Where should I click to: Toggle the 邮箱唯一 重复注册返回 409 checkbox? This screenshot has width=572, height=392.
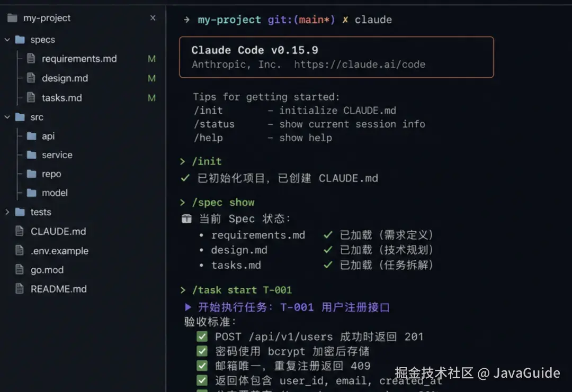[x=202, y=366]
